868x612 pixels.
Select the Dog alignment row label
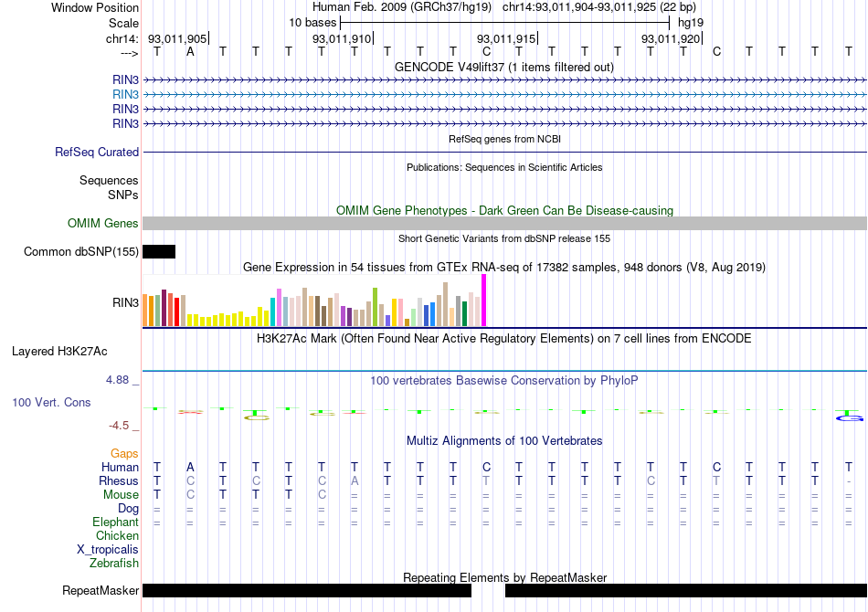[128, 509]
